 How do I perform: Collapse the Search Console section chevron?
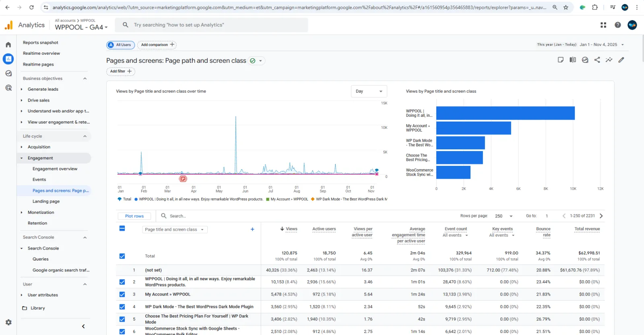pyautogui.click(x=85, y=238)
